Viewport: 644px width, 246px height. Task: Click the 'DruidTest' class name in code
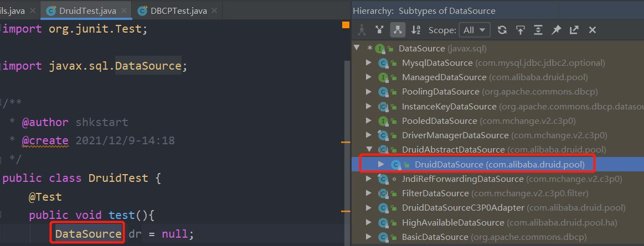coord(119,178)
